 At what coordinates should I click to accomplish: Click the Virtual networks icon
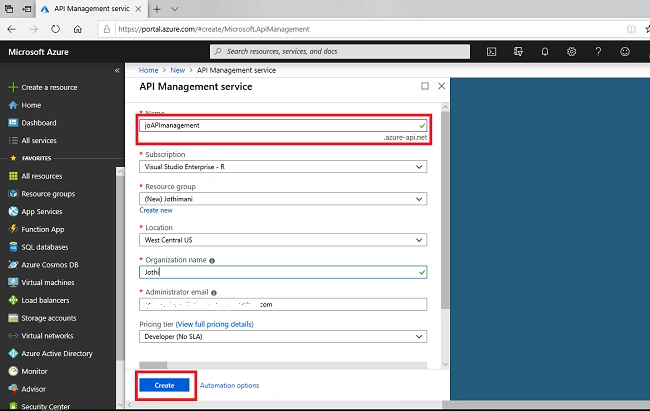coord(13,336)
